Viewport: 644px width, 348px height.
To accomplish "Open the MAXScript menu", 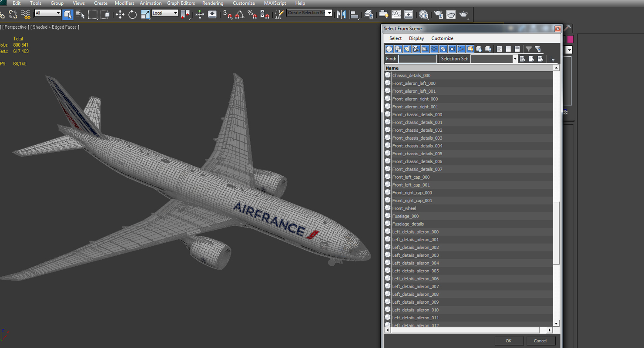I will click(275, 3).
